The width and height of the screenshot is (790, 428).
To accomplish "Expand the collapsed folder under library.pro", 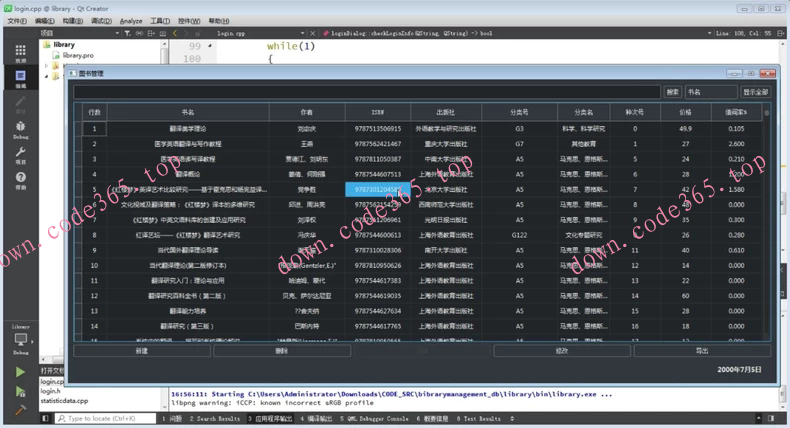I will pos(48,66).
